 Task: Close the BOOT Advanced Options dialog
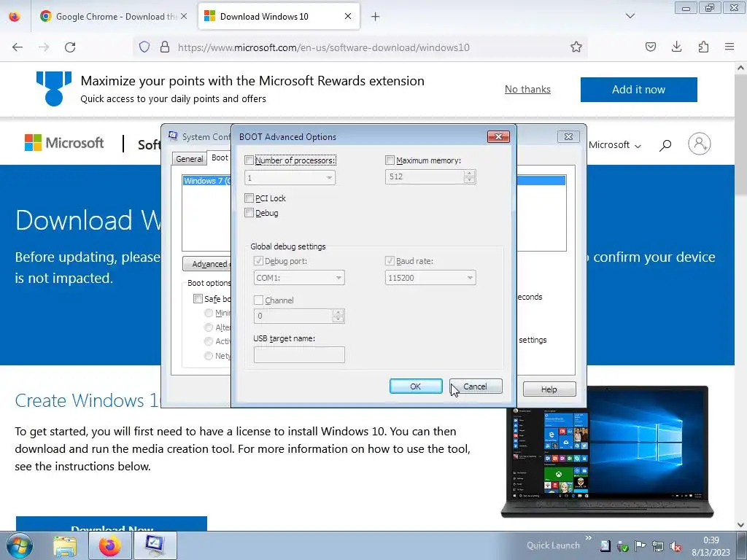tap(498, 136)
